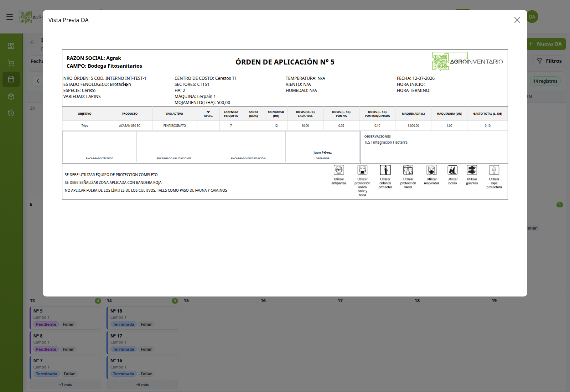Go back with the left arrow icon
Image resolution: width=570 pixels, height=392 pixels.
[32, 42]
